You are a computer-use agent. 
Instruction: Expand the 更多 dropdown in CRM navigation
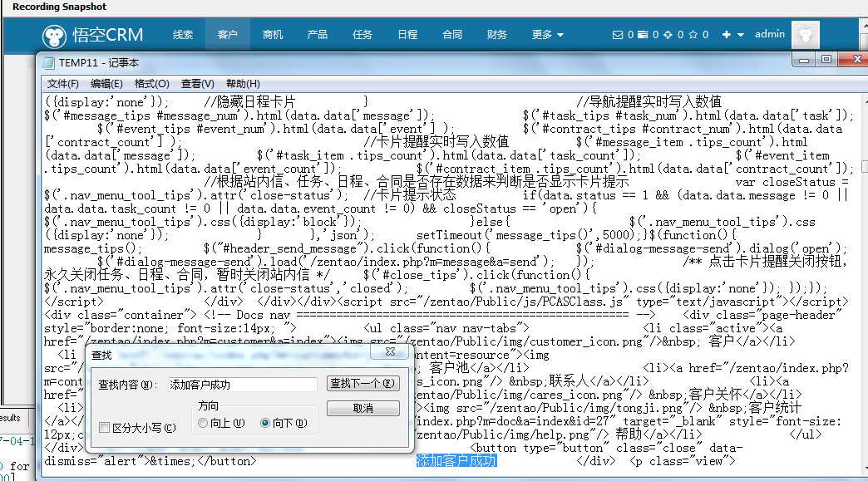pos(547,35)
